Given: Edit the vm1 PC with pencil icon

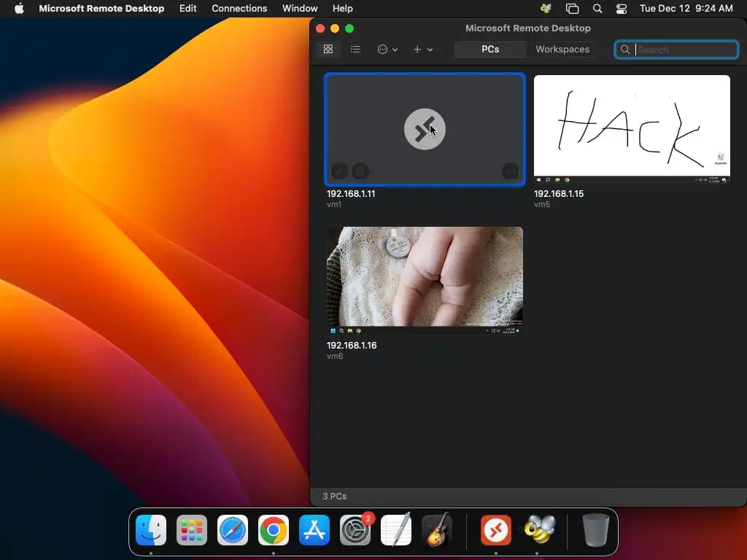Looking at the screenshot, I should (339, 171).
